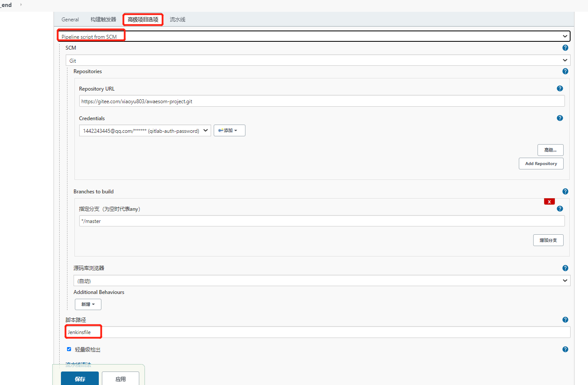
Task: Click the Add Repository button
Action: 541,164
